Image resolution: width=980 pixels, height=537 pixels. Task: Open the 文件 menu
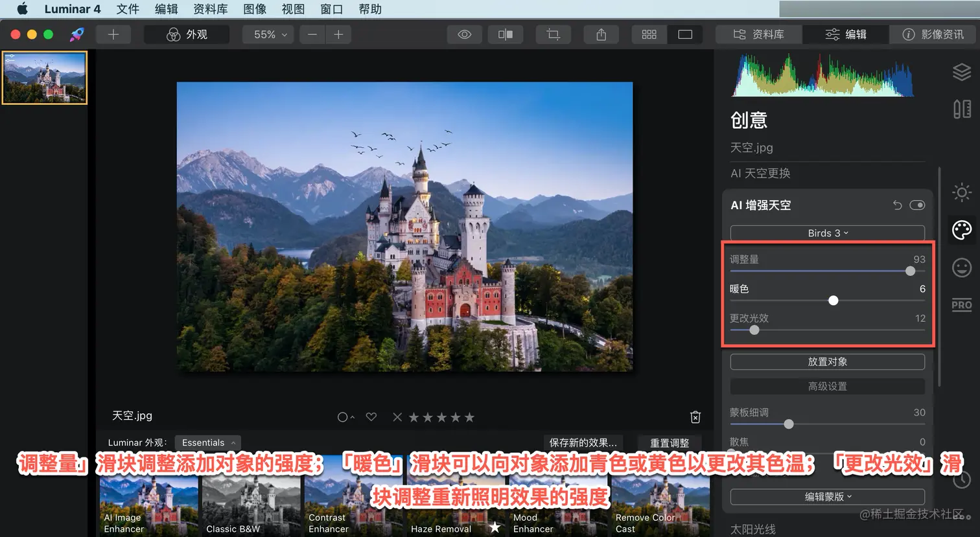(x=128, y=9)
